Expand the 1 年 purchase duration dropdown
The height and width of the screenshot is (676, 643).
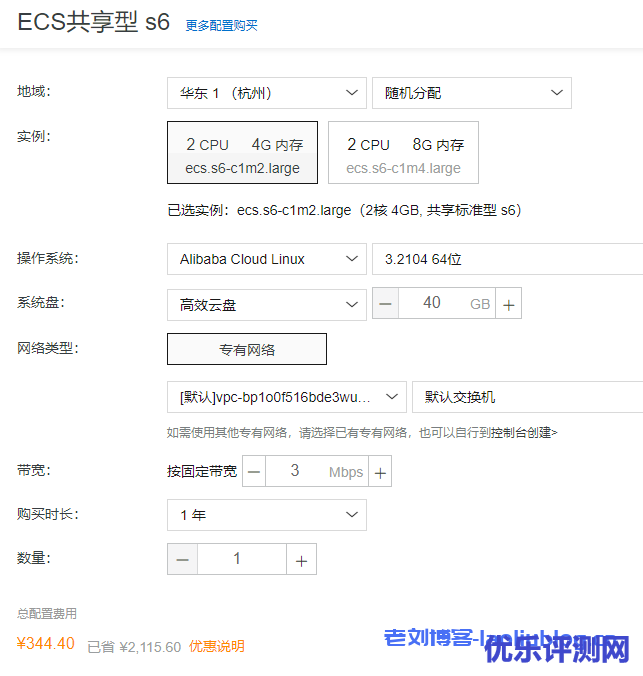point(266,515)
